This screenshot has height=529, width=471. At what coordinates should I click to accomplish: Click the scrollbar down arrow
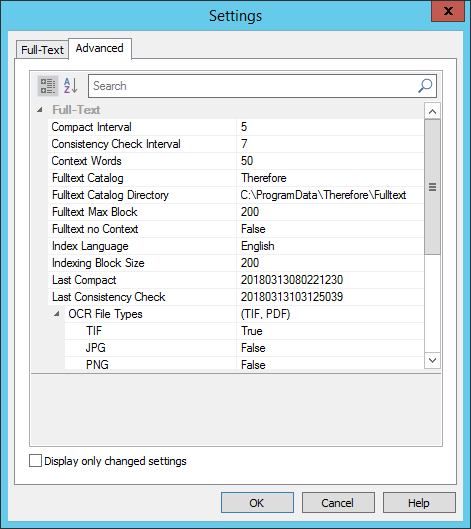[433, 360]
